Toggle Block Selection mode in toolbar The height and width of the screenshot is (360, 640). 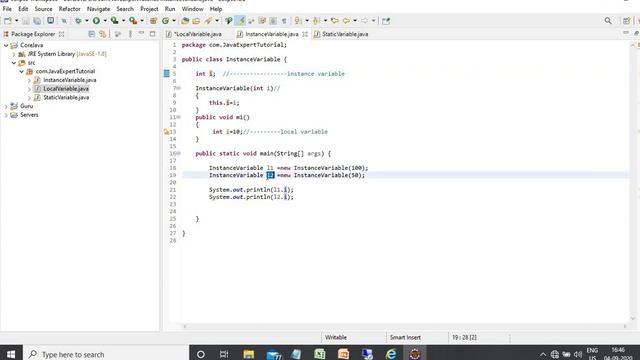pyautogui.click(x=273, y=21)
